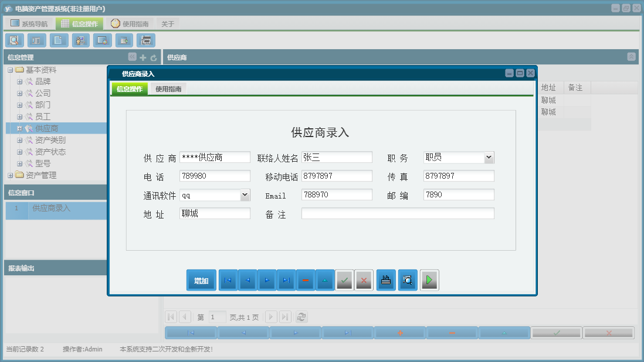Click the screen with globe toolbar icon
Viewport: 644px width, 362px height.
tap(102, 40)
